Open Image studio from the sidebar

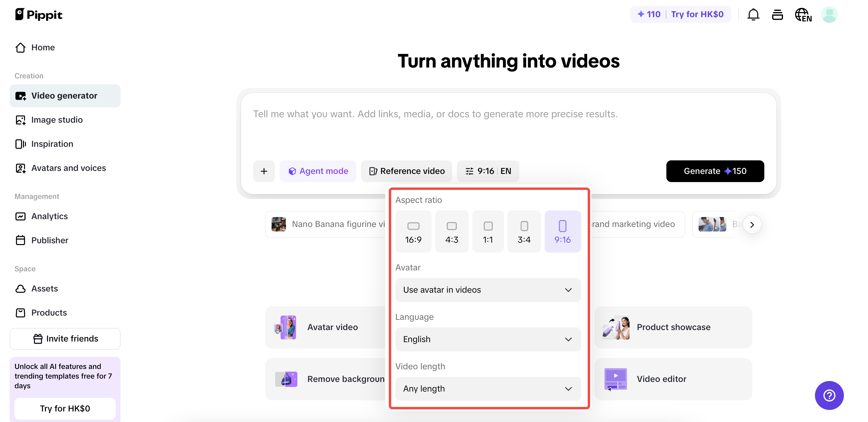(57, 120)
